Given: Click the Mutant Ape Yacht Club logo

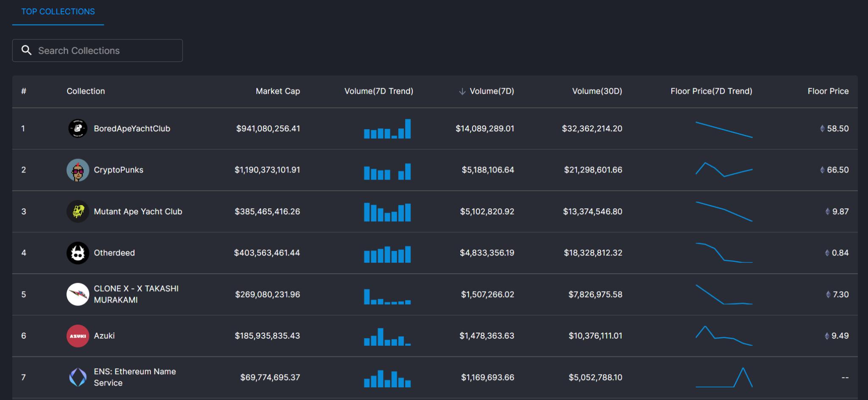Looking at the screenshot, I should coord(78,211).
